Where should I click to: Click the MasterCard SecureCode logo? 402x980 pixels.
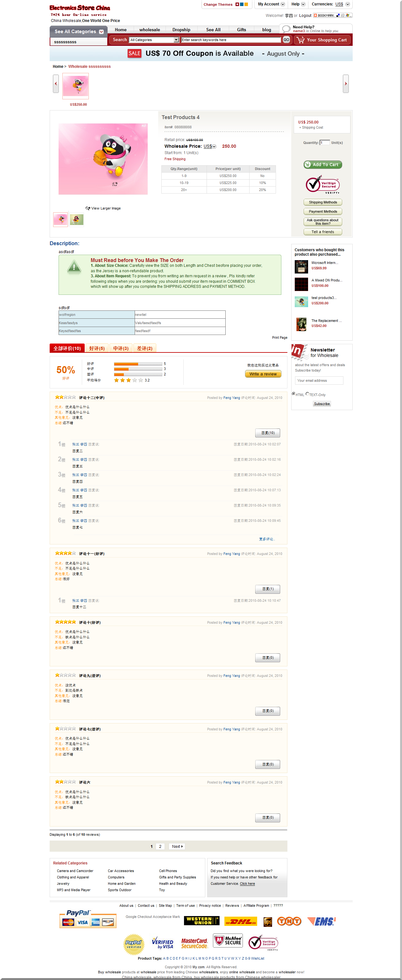tap(194, 943)
